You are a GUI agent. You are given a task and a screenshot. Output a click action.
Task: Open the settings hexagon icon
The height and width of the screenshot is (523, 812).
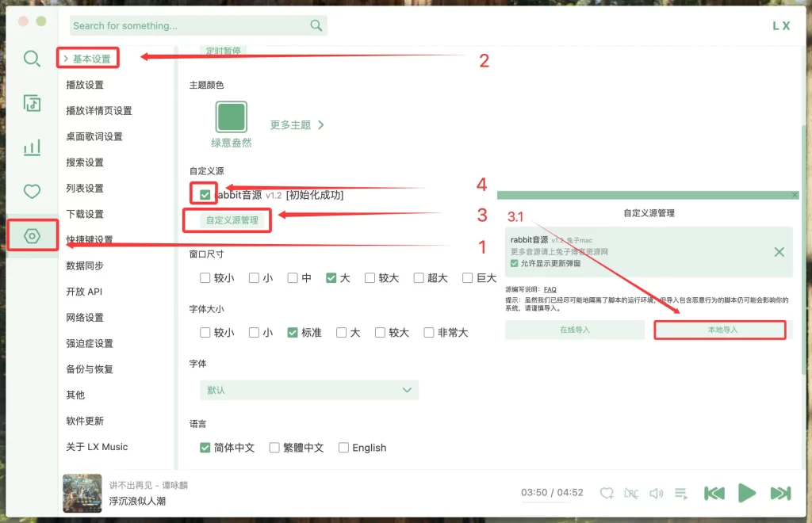tap(32, 236)
